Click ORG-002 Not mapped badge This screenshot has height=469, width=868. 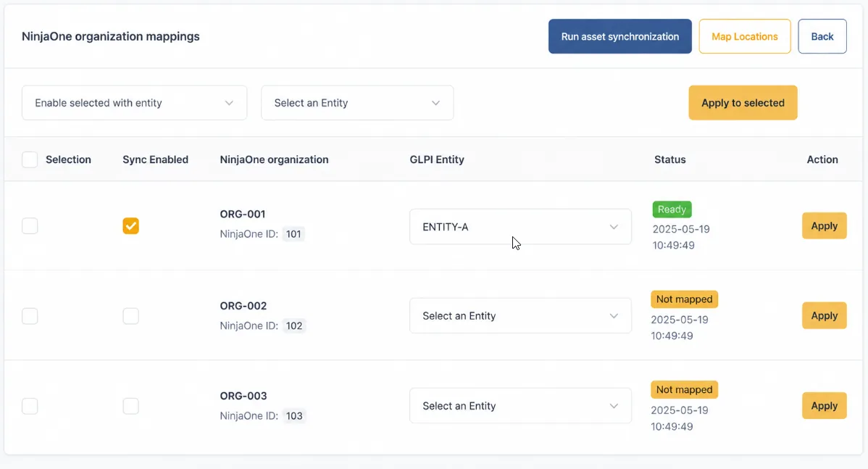tap(684, 299)
